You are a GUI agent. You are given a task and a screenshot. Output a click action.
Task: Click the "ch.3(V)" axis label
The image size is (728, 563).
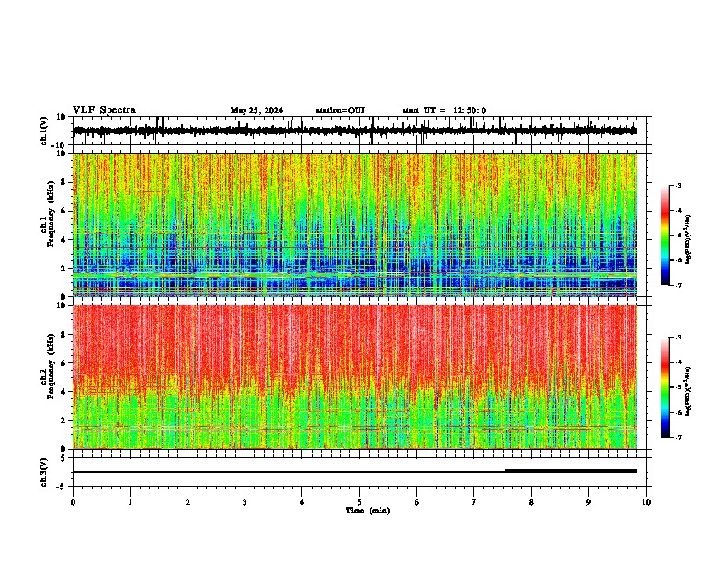[44, 473]
